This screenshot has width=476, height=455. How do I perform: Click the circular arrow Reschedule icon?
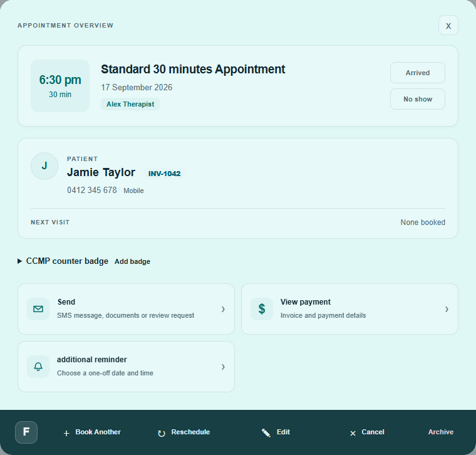pyautogui.click(x=162, y=434)
